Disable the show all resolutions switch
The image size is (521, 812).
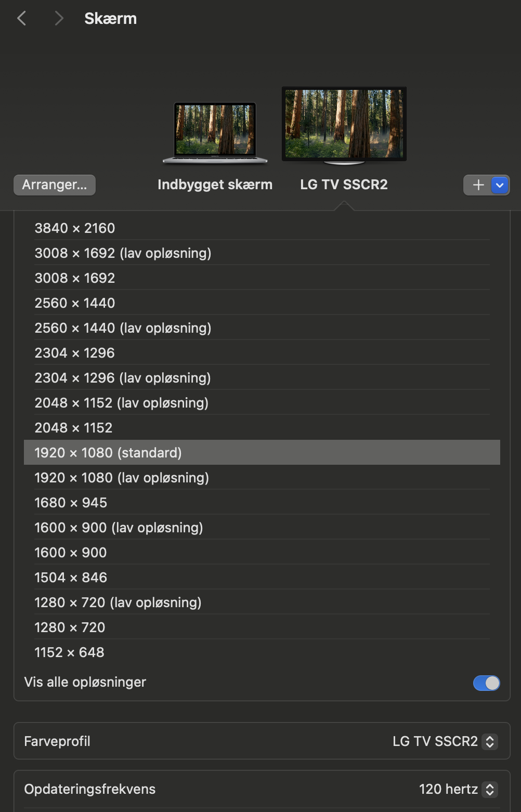(486, 683)
